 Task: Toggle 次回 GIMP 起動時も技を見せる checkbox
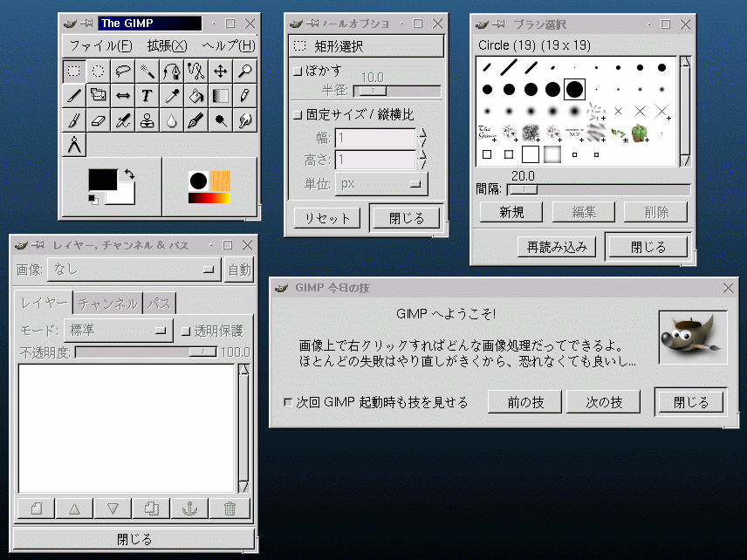(x=288, y=402)
